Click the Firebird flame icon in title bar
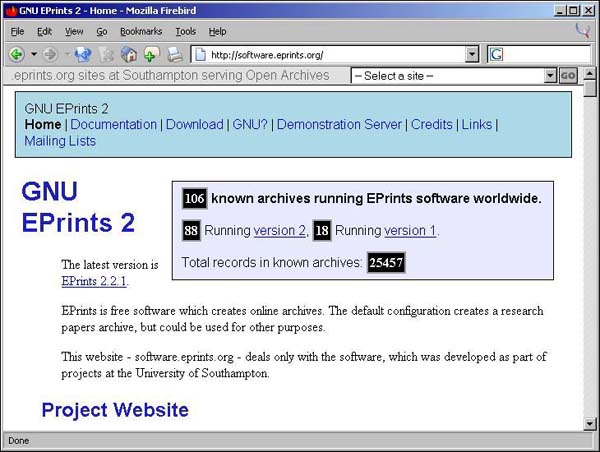This screenshot has width=600, height=452. coord(11,10)
